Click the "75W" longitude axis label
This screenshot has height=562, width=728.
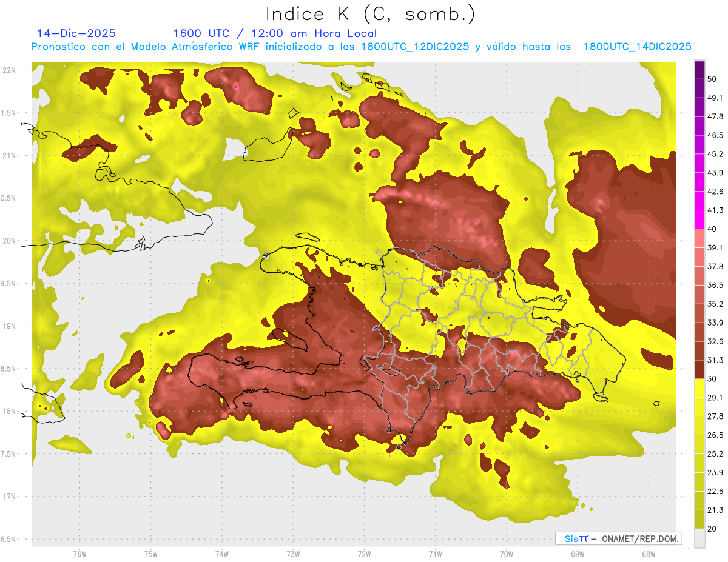[150, 554]
